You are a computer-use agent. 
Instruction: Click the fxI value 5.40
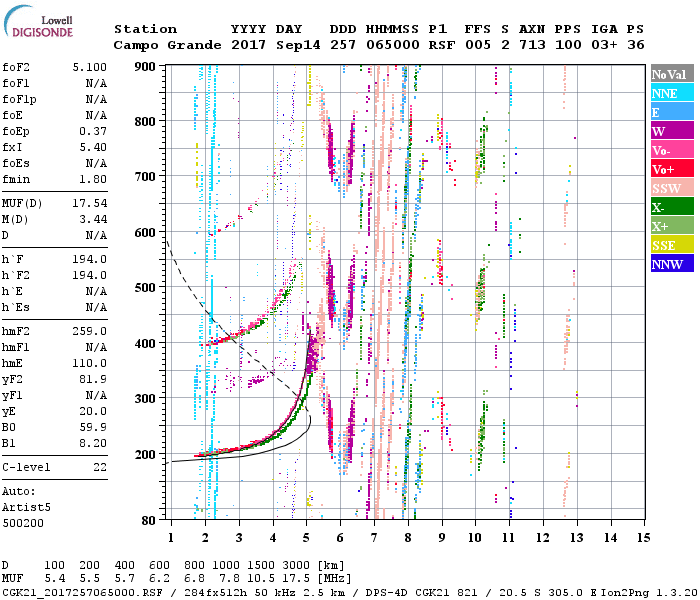93,147
